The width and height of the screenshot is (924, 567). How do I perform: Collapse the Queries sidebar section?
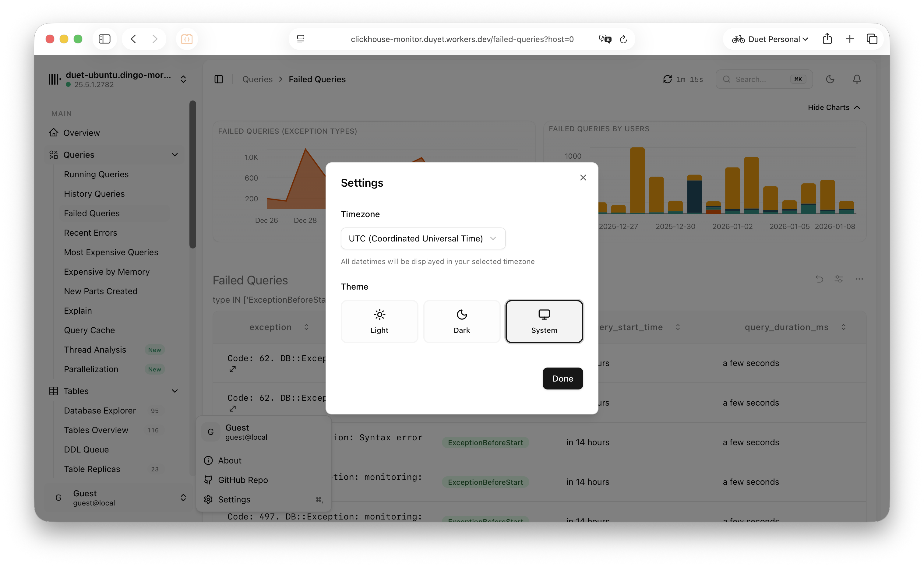pyautogui.click(x=175, y=154)
